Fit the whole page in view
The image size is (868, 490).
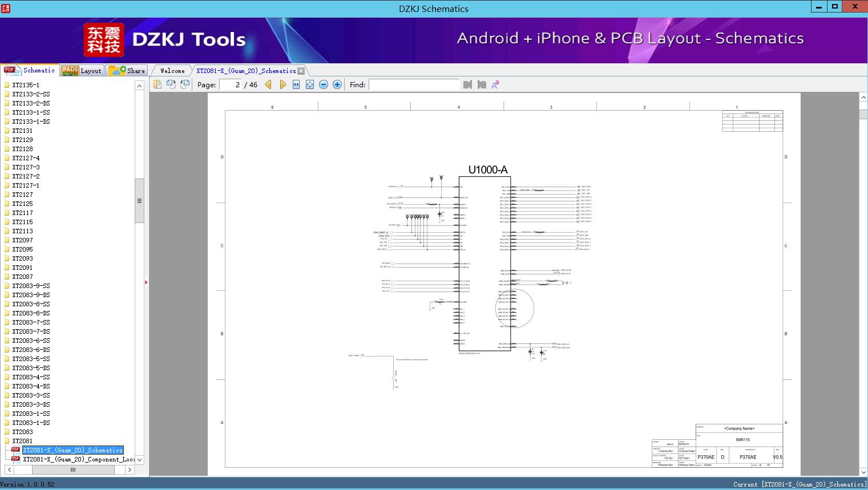(x=310, y=84)
